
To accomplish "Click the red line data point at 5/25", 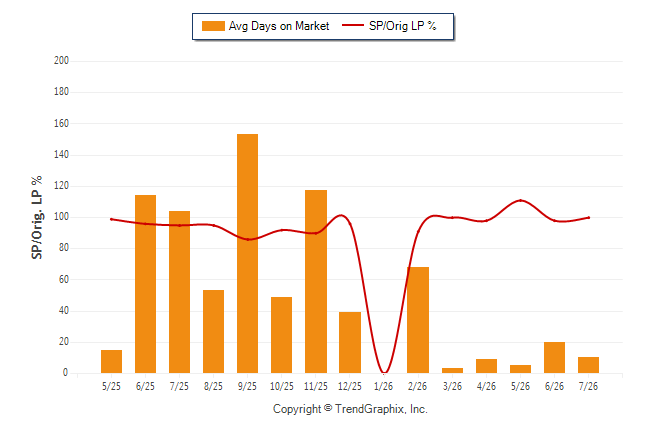I will coord(111,219).
